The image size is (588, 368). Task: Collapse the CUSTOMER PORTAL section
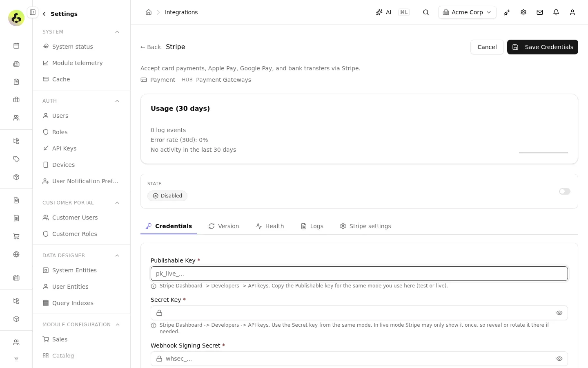(117, 203)
